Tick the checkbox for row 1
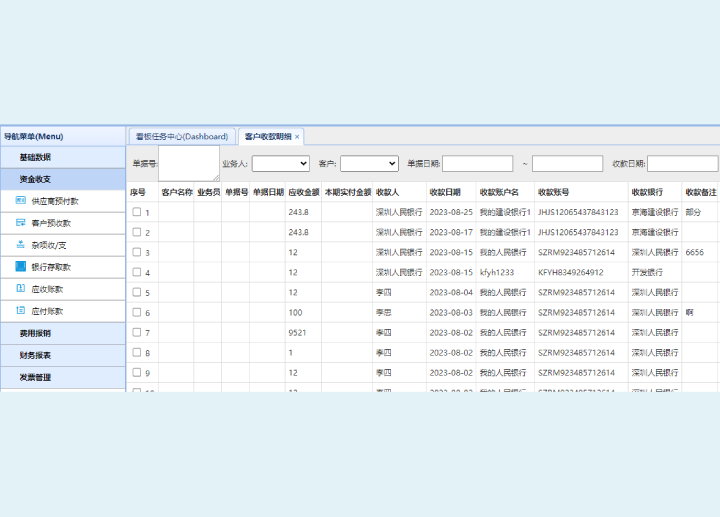The height and width of the screenshot is (517, 720). 137,212
